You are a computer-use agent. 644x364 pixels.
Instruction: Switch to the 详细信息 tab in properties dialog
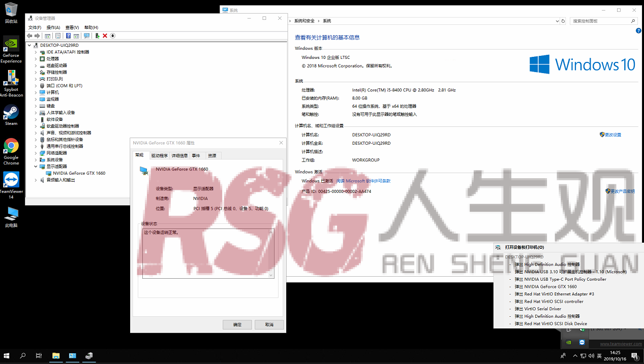[179, 156]
